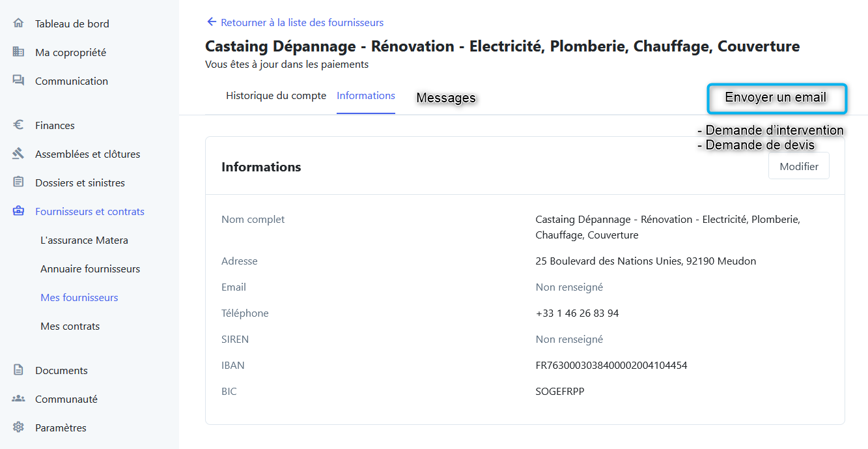Open Mes contrats in sidebar
The height and width of the screenshot is (449, 868).
pyautogui.click(x=70, y=326)
